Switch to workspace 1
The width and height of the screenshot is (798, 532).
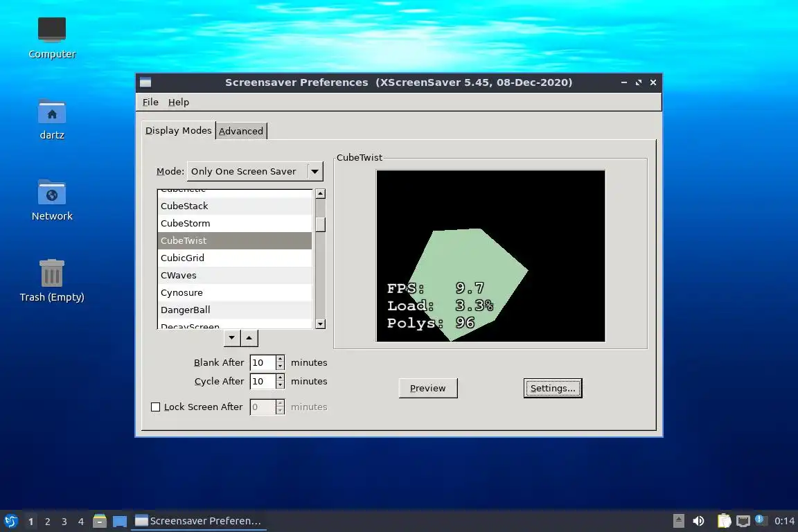(30, 522)
